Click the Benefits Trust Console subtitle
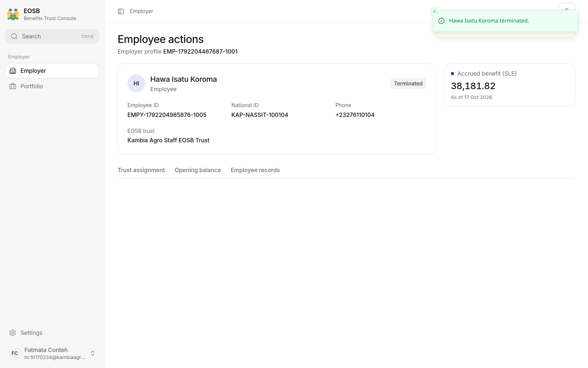The height and width of the screenshot is (368, 588). click(50, 18)
